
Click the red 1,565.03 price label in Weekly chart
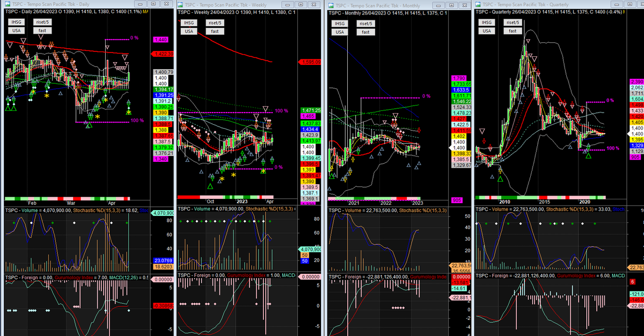[310, 62]
